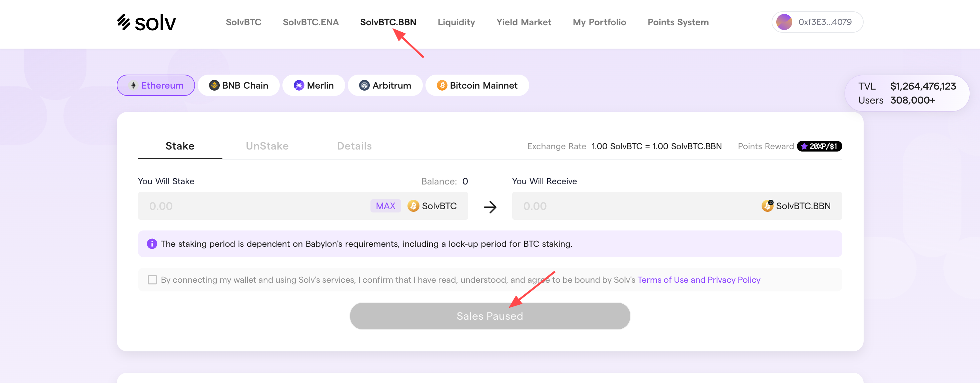
Task: Click the 20XP/$1 points reward badge
Action: (x=819, y=146)
